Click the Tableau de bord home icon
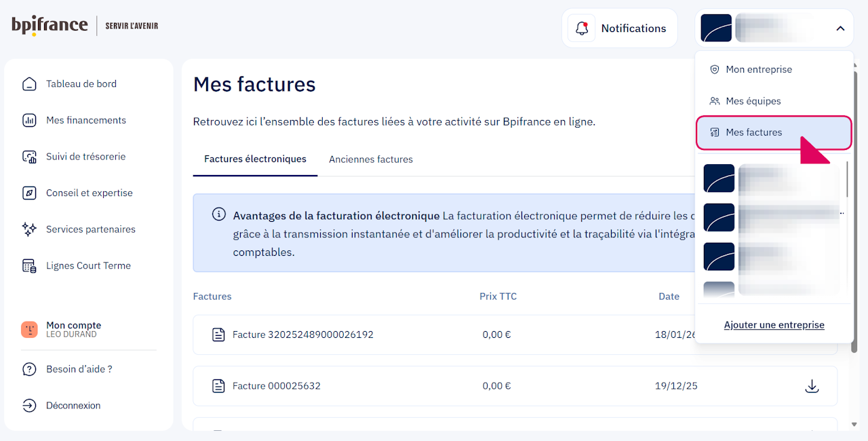868x441 pixels. click(x=29, y=84)
